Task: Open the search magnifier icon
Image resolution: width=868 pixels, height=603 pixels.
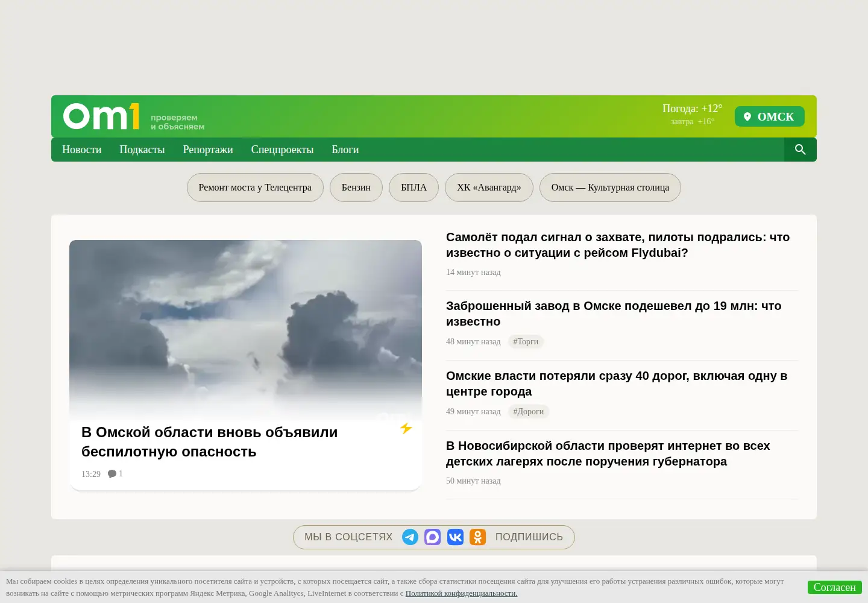Action: click(x=800, y=150)
